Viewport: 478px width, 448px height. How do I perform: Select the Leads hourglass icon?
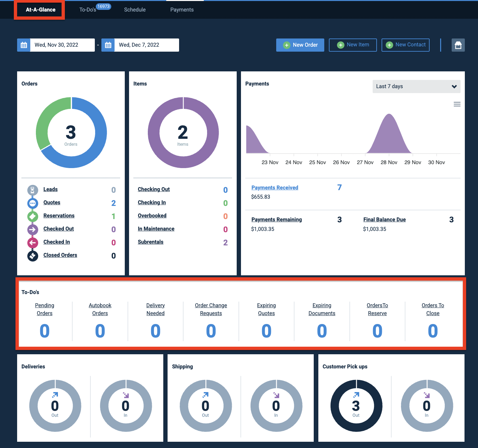pyautogui.click(x=33, y=190)
